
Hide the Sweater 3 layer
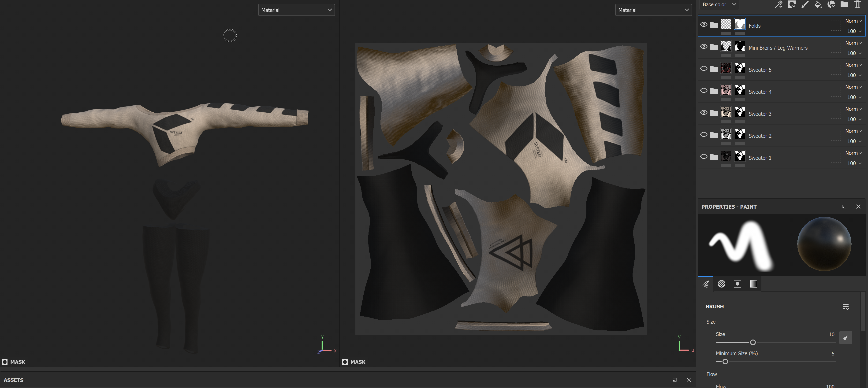(x=704, y=112)
